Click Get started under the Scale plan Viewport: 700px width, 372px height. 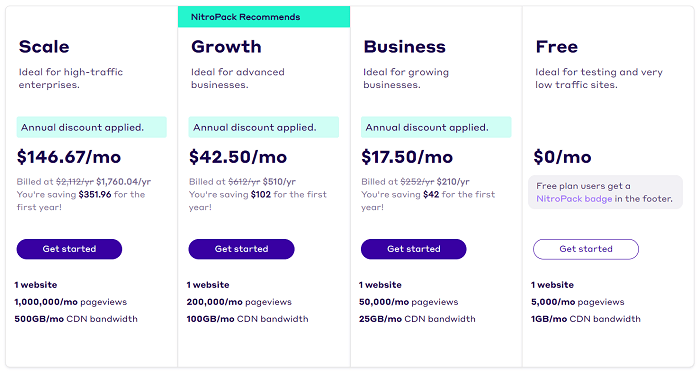(x=69, y=249)
